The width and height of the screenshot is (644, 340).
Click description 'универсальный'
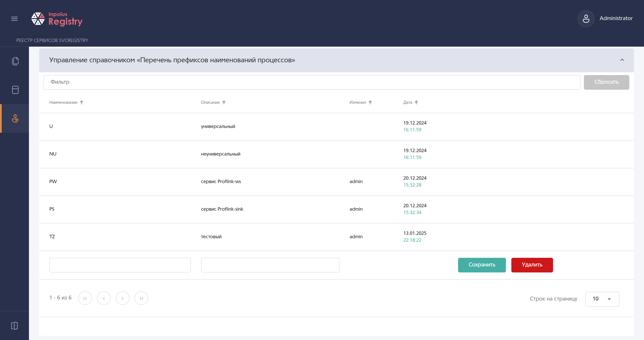(218, 126)
